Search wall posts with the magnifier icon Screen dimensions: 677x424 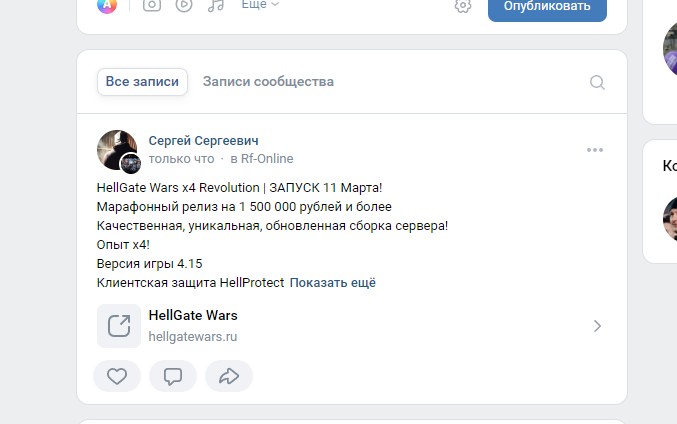pyautogui.click(x=597, y=82)
